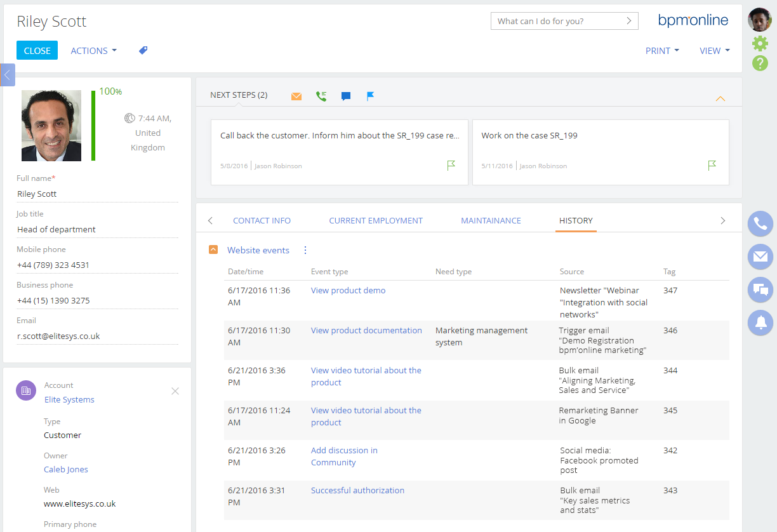The image size is (777, 532).
Task: Open the notifications bell on right sidebar
Action: (x=760, y=323)
